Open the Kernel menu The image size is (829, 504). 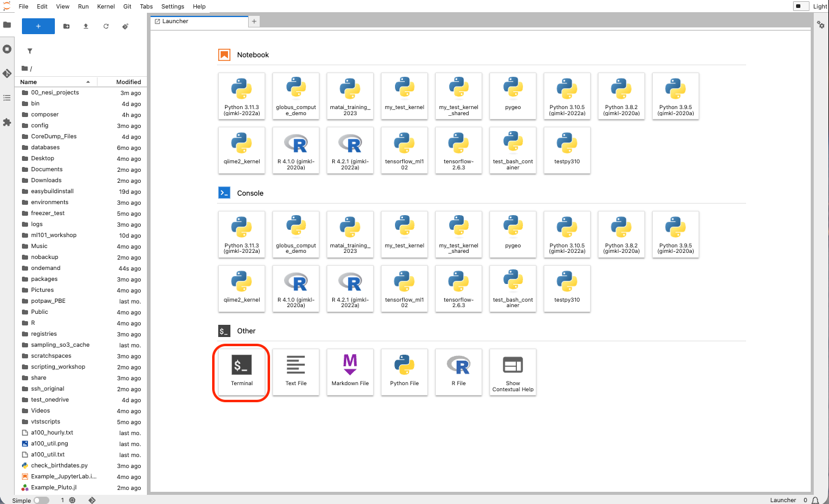(x=106, y=6)
